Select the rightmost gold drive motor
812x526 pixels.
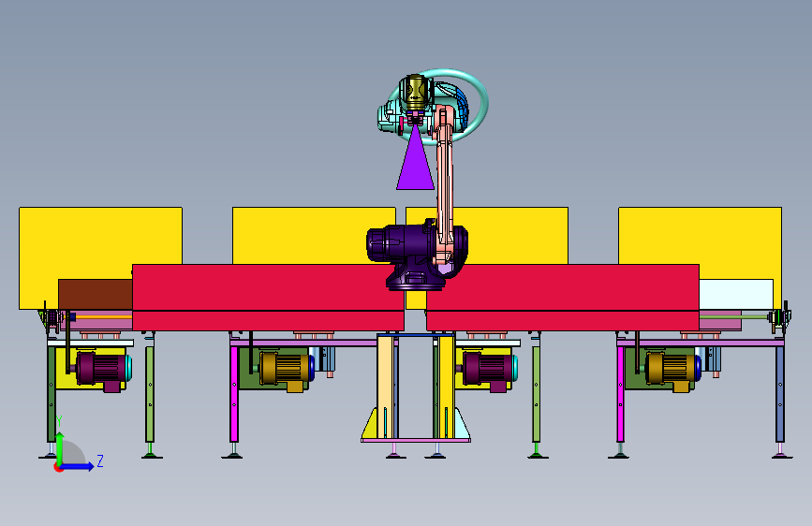click(x=672, y=370)
